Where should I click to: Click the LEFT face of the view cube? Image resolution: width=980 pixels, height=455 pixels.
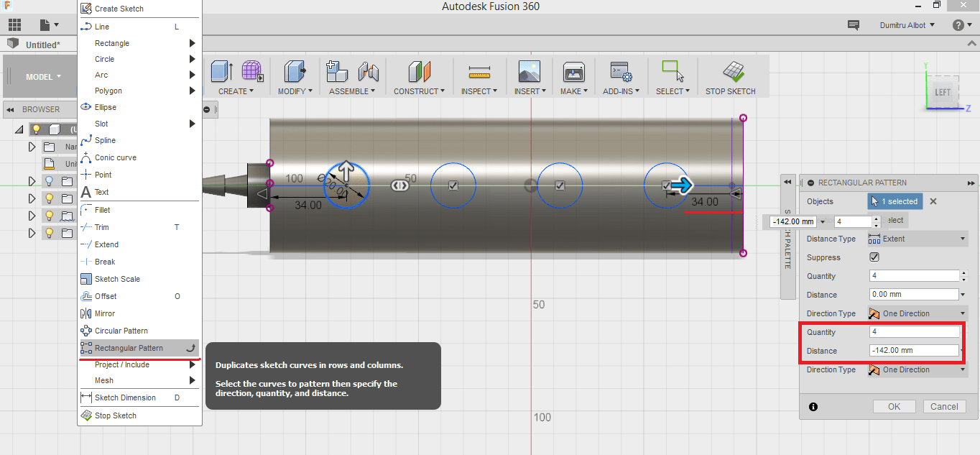coord(942,92)
